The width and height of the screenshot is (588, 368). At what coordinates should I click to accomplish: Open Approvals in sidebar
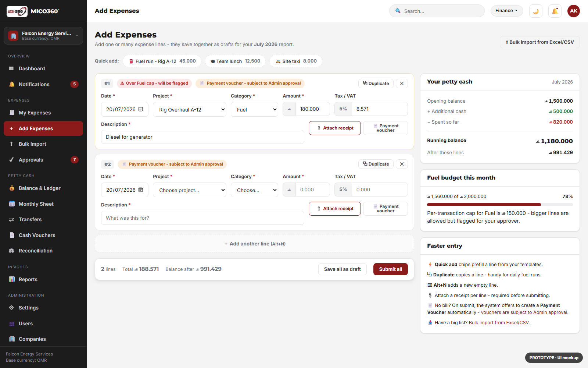[43, 160]
